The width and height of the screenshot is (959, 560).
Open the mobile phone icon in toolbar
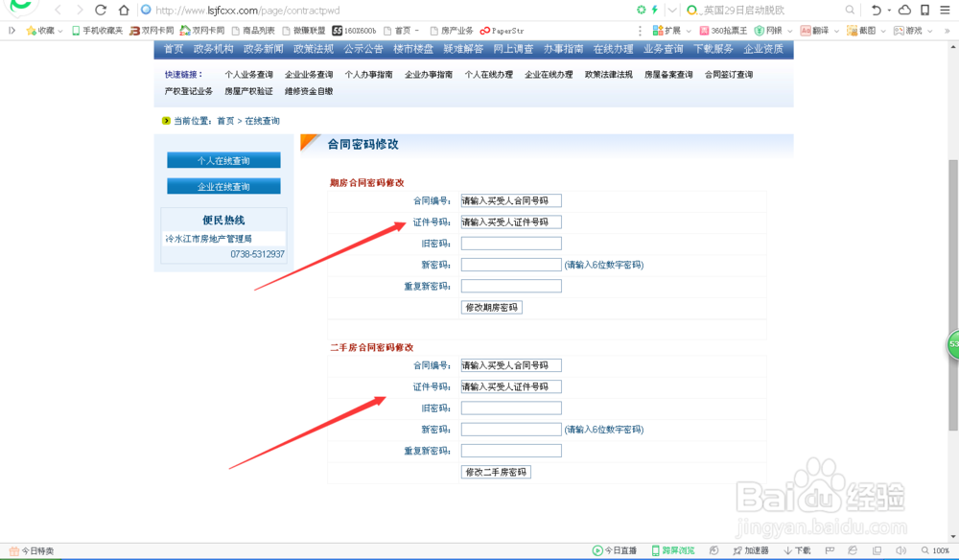point(925,10)
